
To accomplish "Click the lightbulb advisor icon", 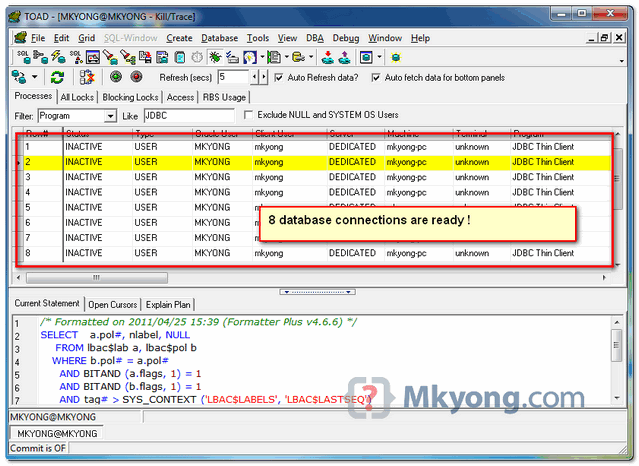I will tap(249, 57).
